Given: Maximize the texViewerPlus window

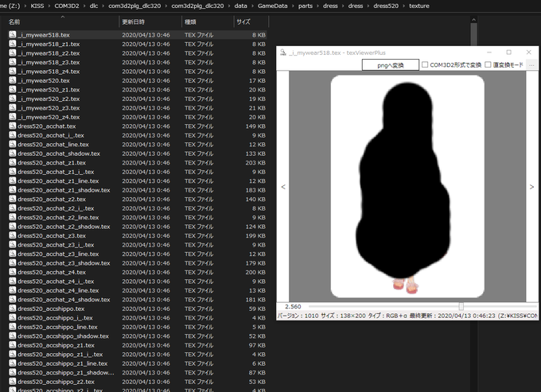Looking at the screenshot, I should (x=508, y=52).
